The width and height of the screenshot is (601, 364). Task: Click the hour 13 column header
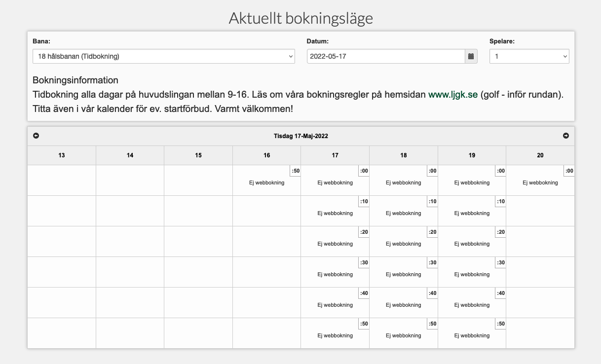click(x=62, y=155)
